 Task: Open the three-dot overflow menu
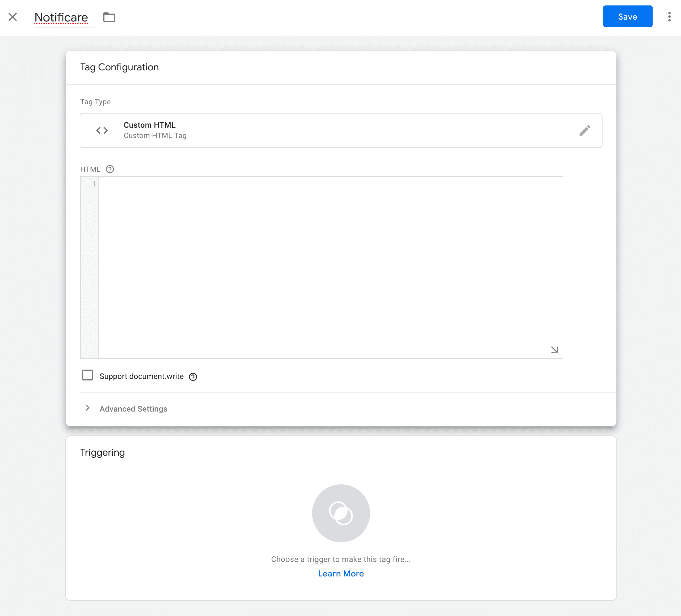coord(669,17)
